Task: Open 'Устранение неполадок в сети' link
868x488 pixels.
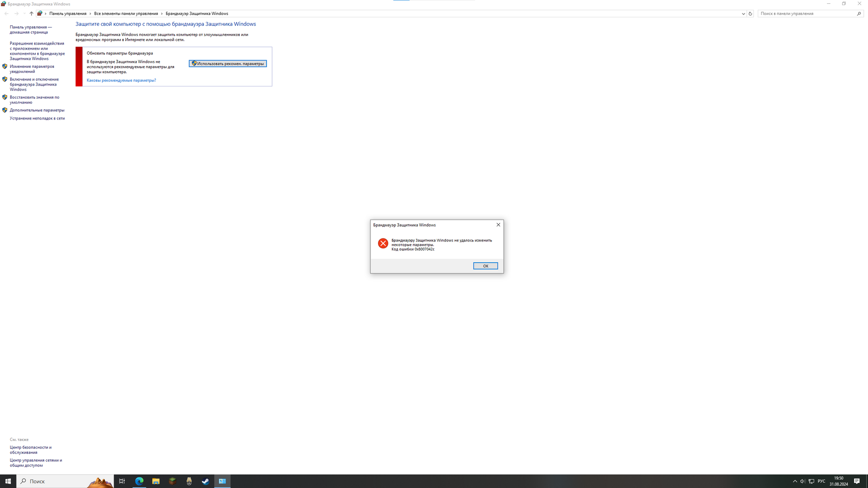Action: pyautogui.click(x=37, y=118)
